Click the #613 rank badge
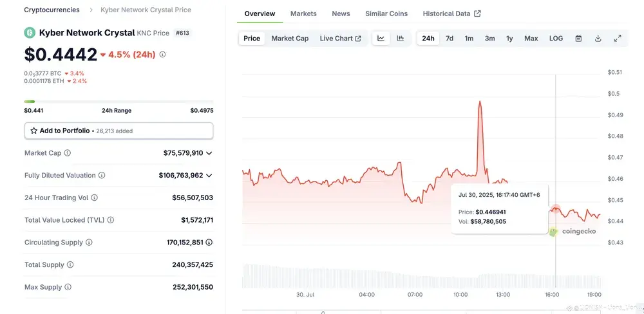Screen dimensions: 644x314 [x=182, y=33]
